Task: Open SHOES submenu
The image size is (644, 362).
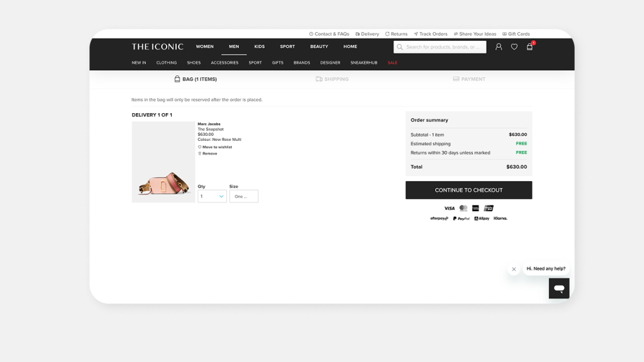Action: click(x=194, y=63)
